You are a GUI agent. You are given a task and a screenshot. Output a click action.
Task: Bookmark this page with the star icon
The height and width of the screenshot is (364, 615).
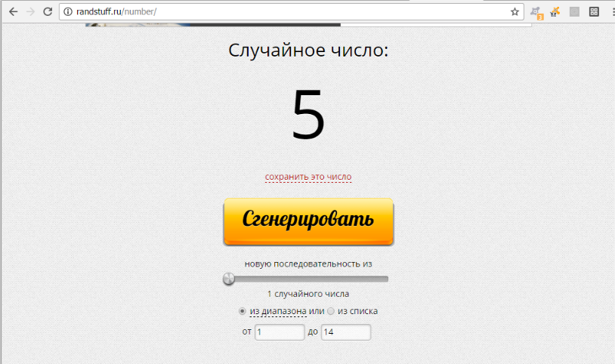[x=515, y=11]
